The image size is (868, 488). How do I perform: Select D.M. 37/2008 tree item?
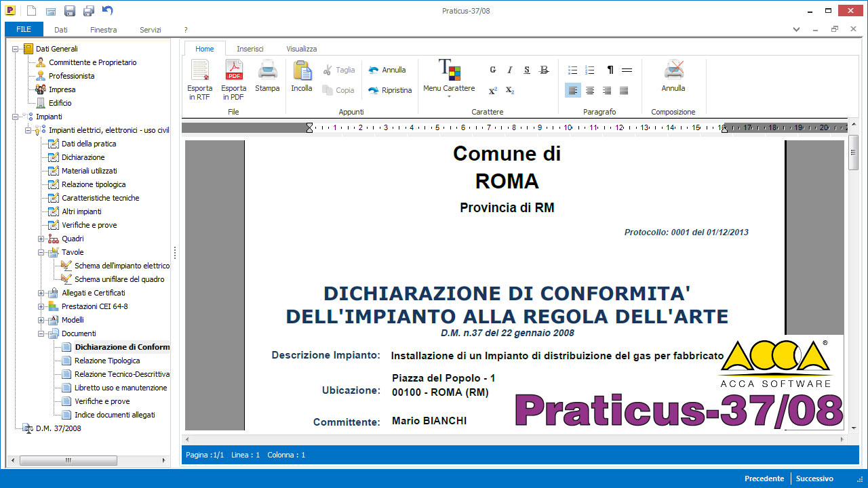58,428
